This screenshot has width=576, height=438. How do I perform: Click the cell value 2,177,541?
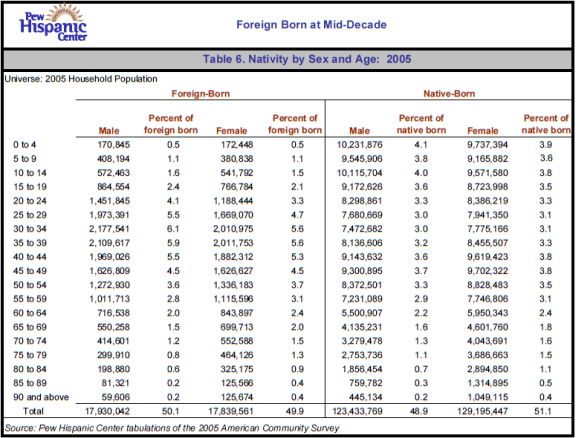[x=109, y=229]
